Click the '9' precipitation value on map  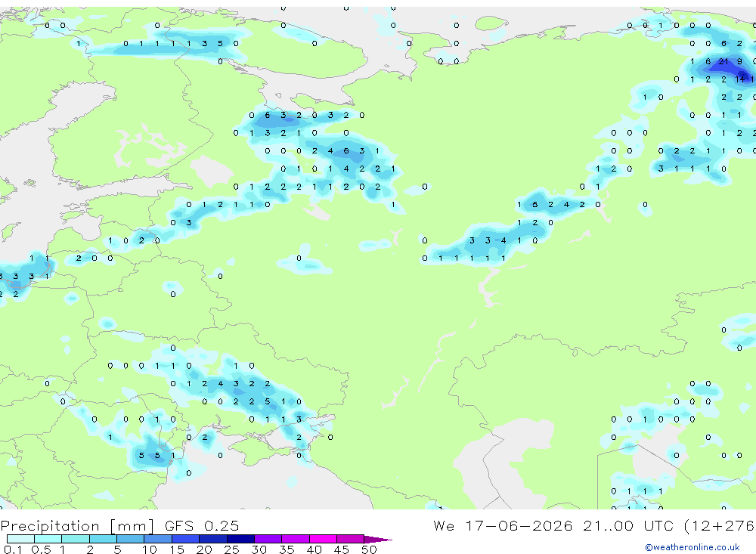[739, 61]
